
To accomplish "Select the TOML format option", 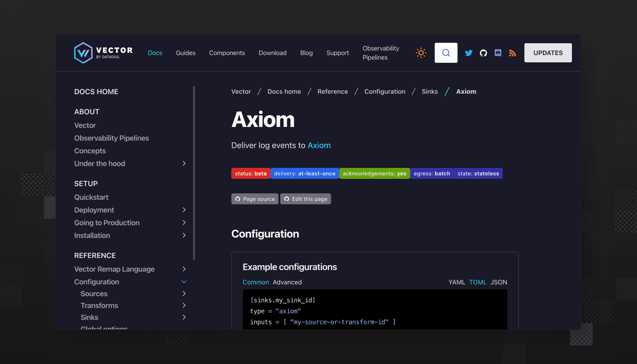I will click(x=478, y=282).
